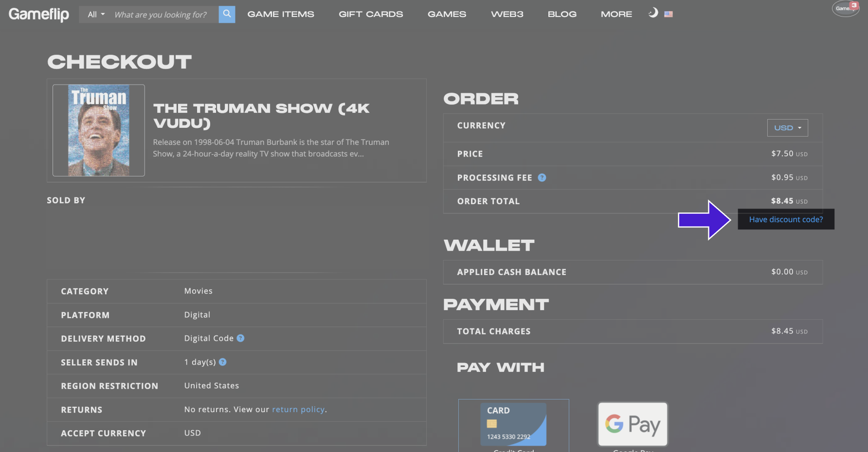
Task: Click the Order Total $8.45 value
Action: [789, 201]
